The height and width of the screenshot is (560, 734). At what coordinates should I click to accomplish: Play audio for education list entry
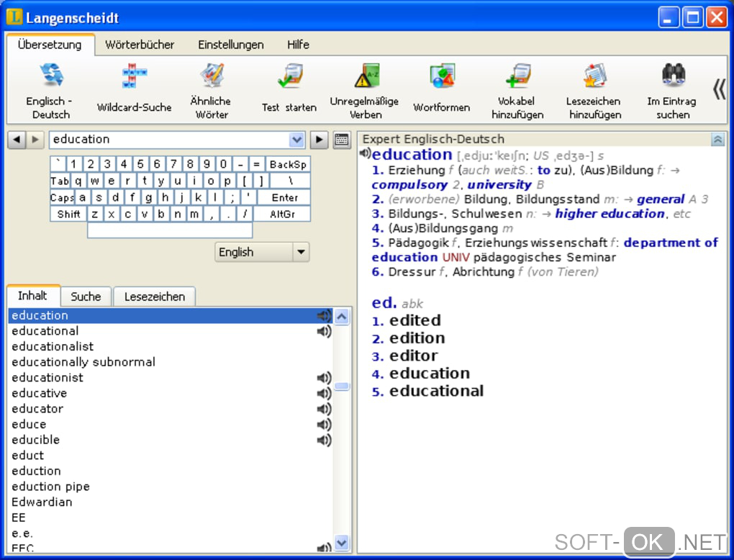click(325, 315)
